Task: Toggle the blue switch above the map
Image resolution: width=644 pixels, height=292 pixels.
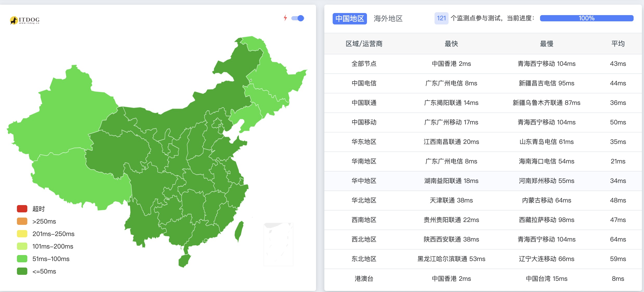Action: click(298, 18)
